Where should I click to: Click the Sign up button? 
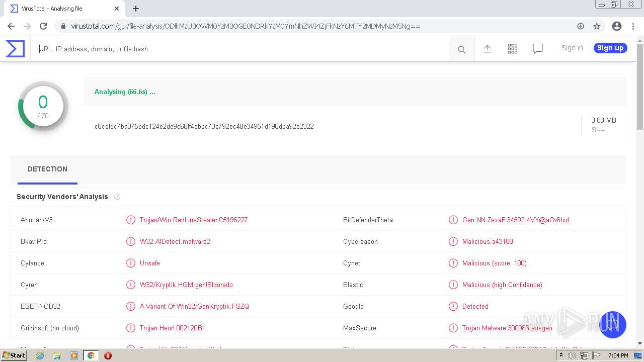(x=610, y=48)
